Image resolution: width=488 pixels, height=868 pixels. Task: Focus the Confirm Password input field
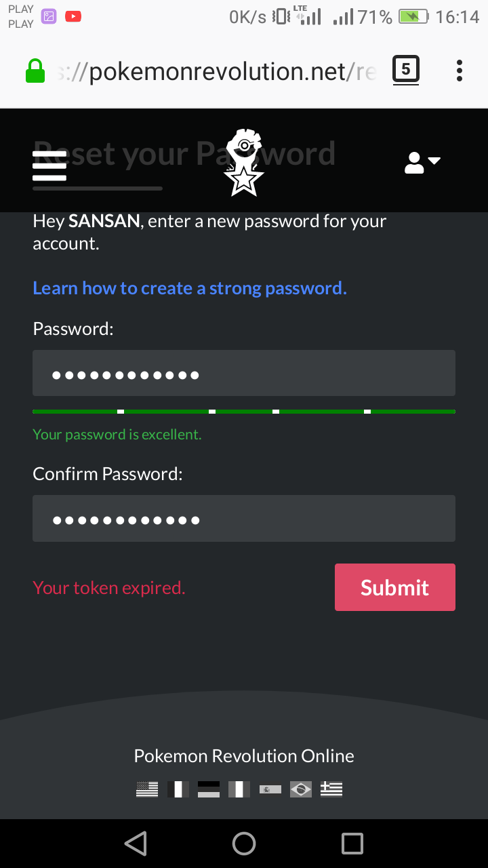(x=244, y=519)
